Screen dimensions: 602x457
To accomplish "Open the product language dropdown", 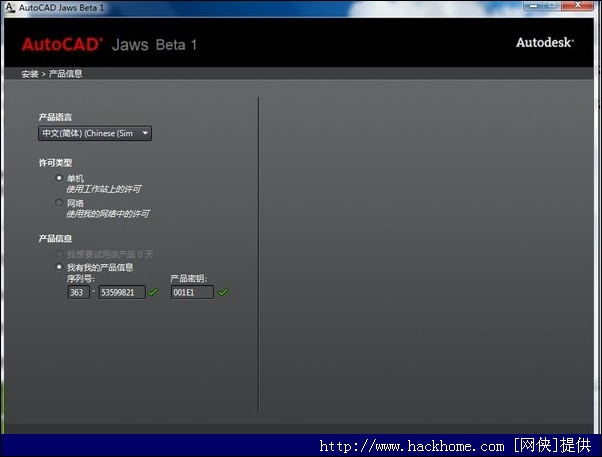I will coord(95,133).
